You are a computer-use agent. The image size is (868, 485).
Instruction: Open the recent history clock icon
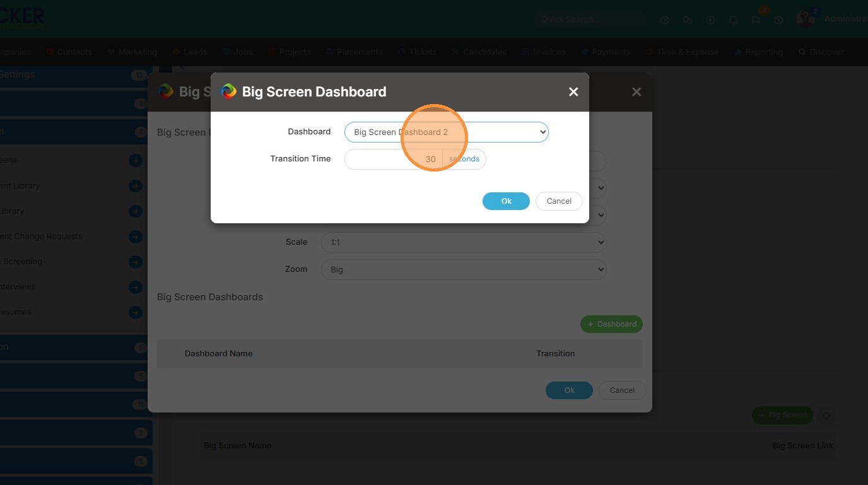tap(778, 20)
